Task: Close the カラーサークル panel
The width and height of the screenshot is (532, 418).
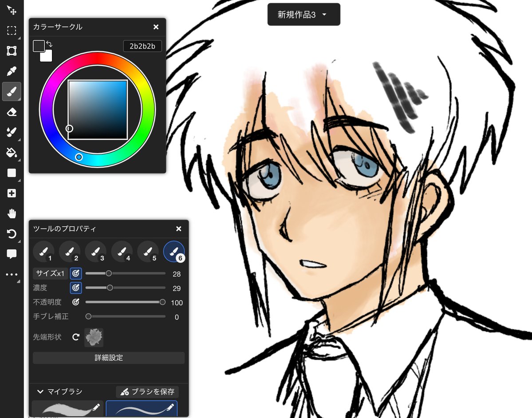Action: click(x=156, y=27)
